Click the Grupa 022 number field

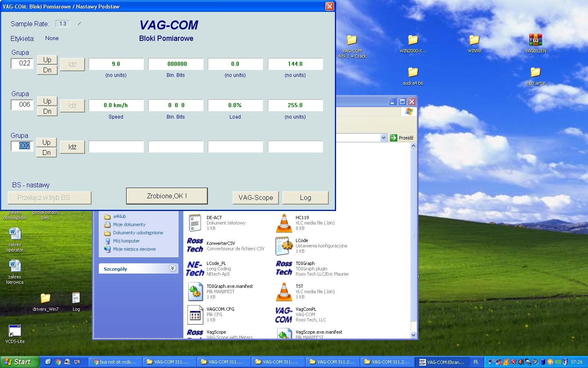[22, 63]
